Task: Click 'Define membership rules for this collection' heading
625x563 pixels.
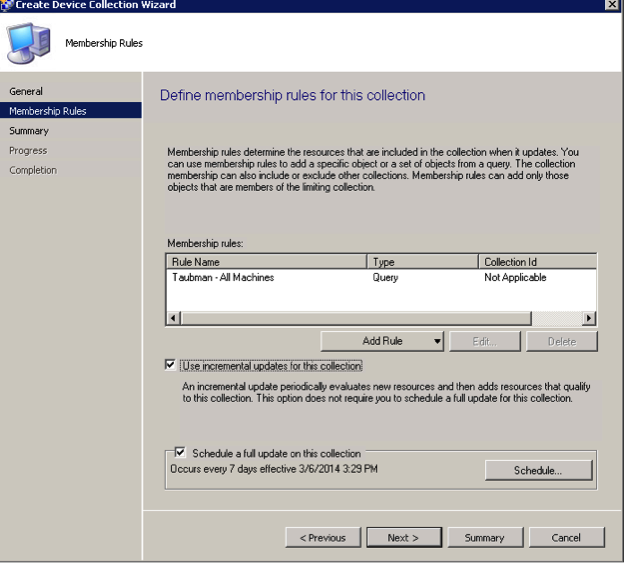Action: (x=293, y=95)
